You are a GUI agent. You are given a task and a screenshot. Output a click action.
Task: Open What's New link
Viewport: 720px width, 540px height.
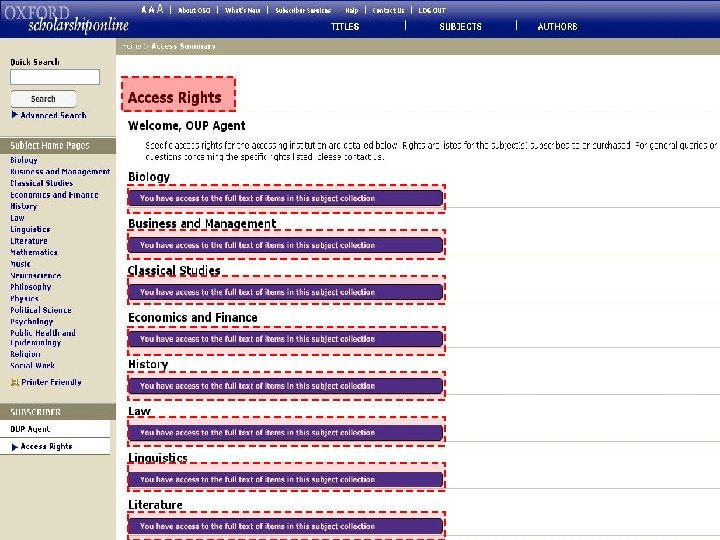[x=242, y=10]
